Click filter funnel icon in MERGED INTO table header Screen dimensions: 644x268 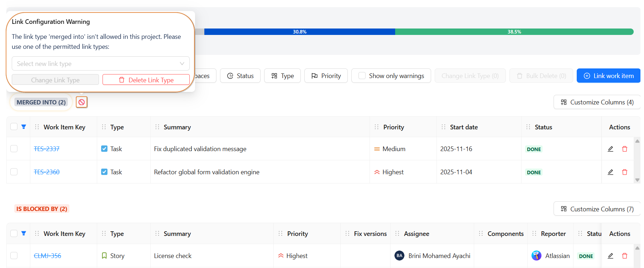[x=23, y=127]
